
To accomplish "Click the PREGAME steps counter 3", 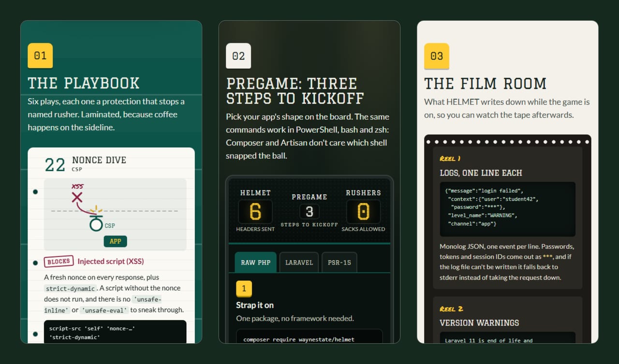I will (x=309, y=212).
